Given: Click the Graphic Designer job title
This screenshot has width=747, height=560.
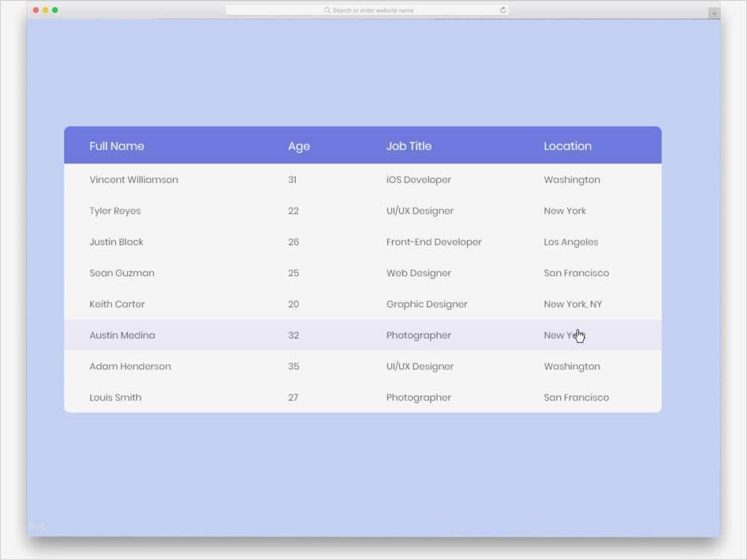Looking at the screenshot, I should tap(427, 304).
